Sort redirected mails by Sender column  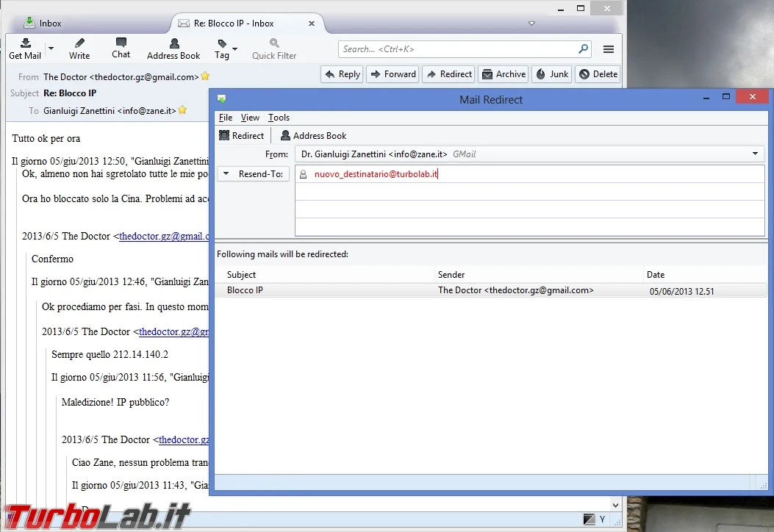pyautogui.click(x=539, y=274)
